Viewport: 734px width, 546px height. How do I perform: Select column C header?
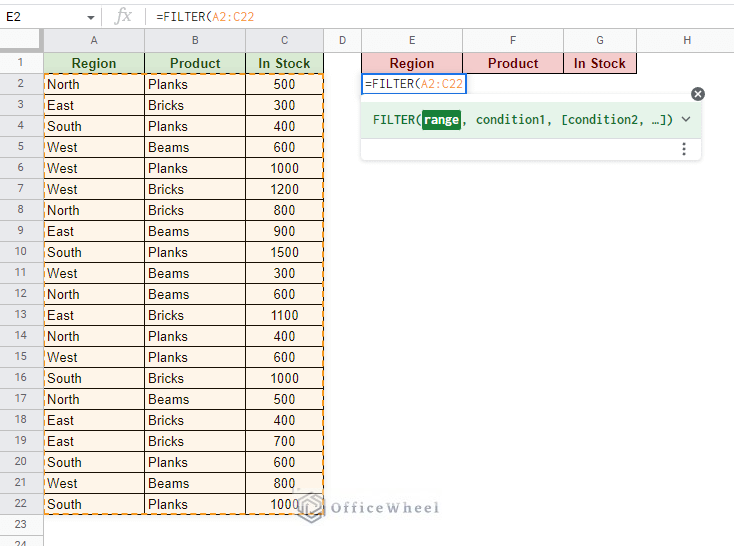pyautogui.click(x=284, y=41)
